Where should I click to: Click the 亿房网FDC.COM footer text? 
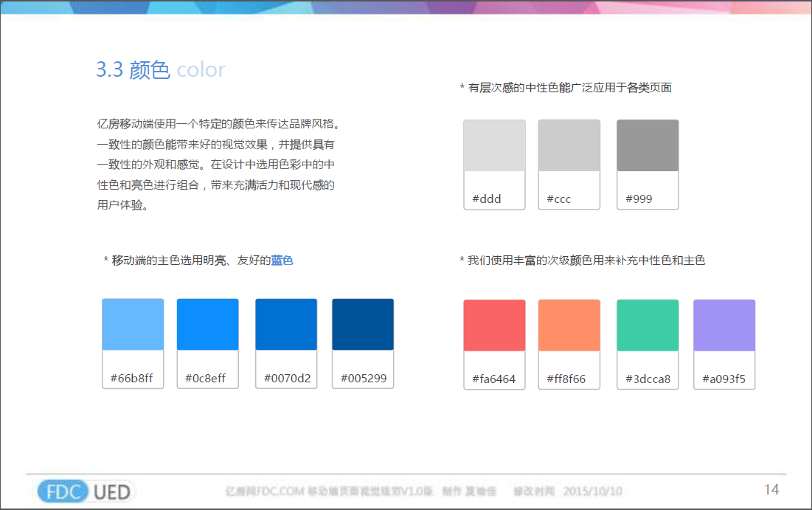264,492
